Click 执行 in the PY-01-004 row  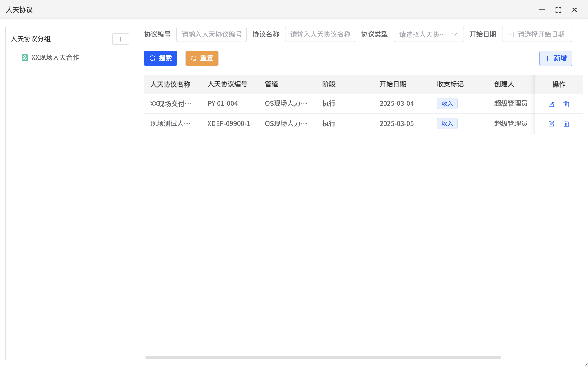point(329,104)
